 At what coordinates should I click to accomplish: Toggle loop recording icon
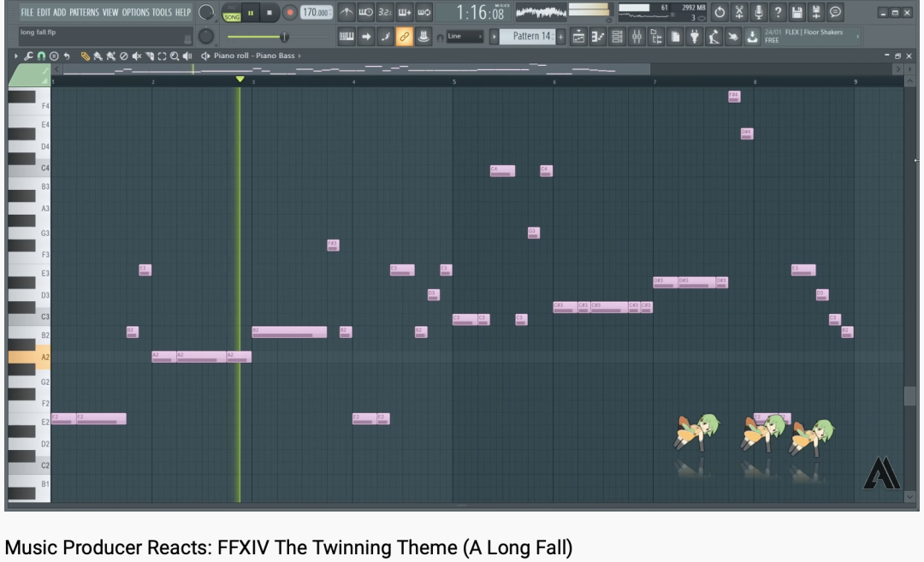pyautogui.click(x=423, y=12)
